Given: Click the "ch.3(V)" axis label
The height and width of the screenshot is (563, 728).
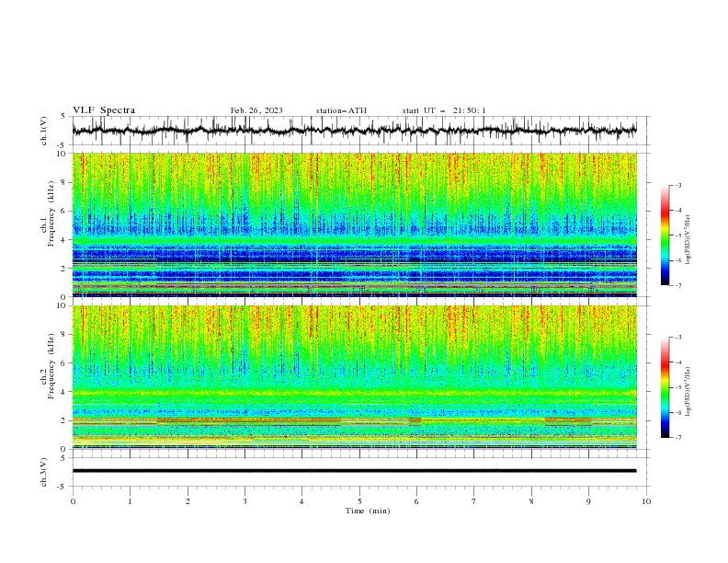Looking at the screenshot, I should click(44, 472).
